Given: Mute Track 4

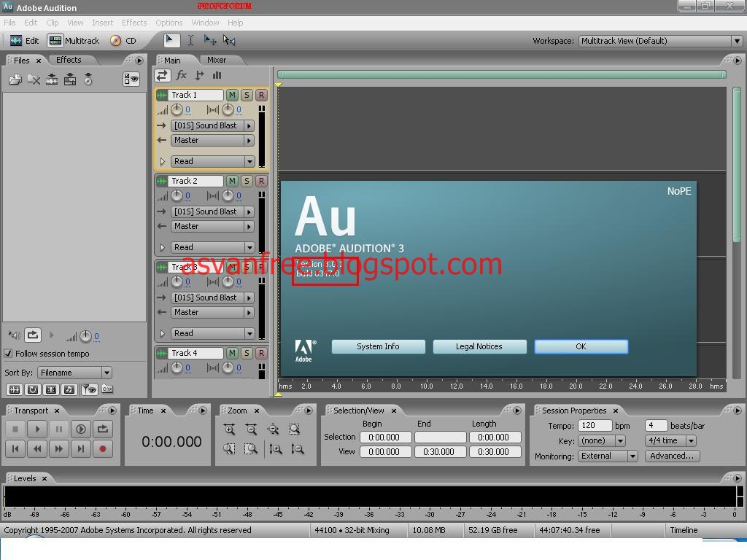Looking at the screenshot, I should pyautogui.click(x=232, y=353).
